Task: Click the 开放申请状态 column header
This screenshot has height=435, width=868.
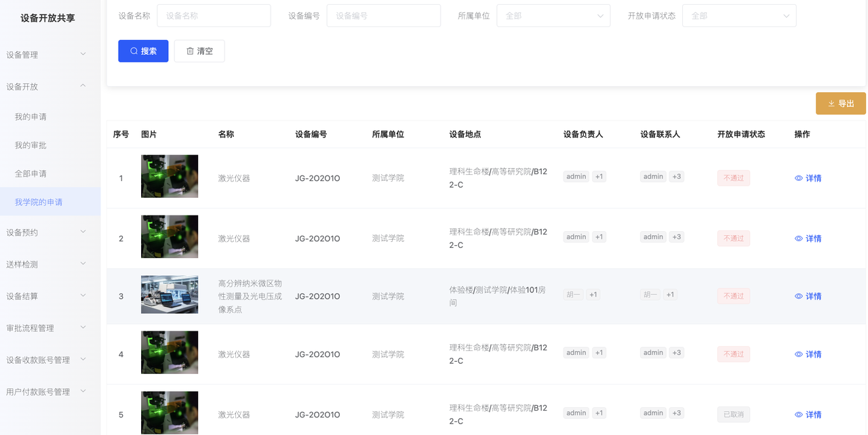Action: click(741, 134)
